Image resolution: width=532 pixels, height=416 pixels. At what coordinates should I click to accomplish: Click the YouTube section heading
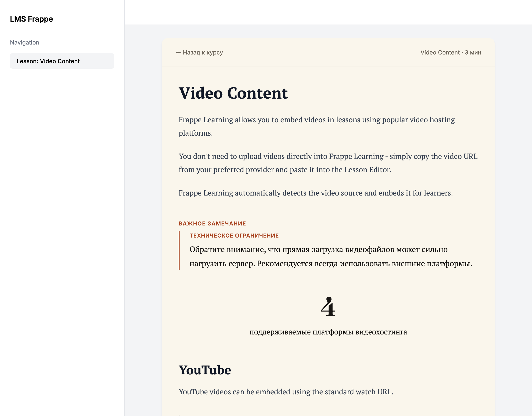205,370
